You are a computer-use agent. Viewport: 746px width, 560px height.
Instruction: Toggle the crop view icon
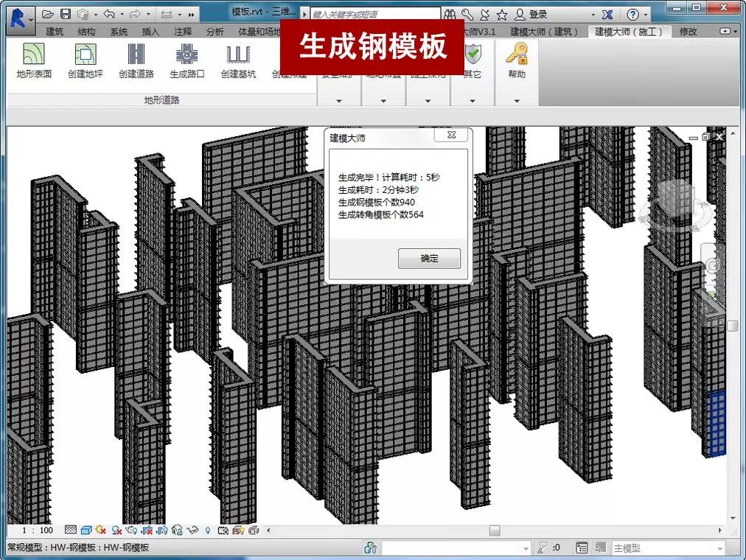[x=147, y=530]
